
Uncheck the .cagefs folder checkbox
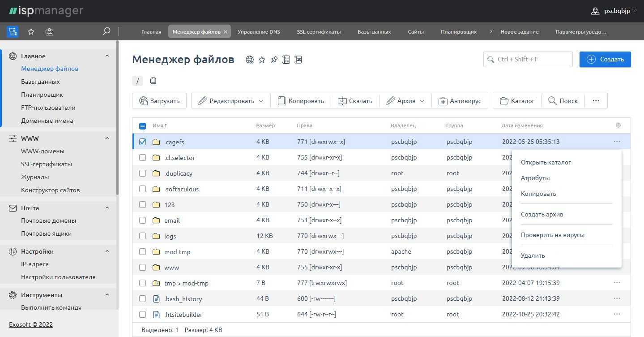[x=142, y=142]
